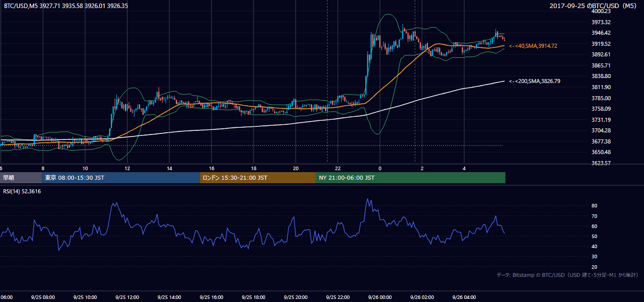Viewport: 644px width, 302px height.
Task: Click the 9/25 22:00 date axis label
Action: (x=338, y=297)
